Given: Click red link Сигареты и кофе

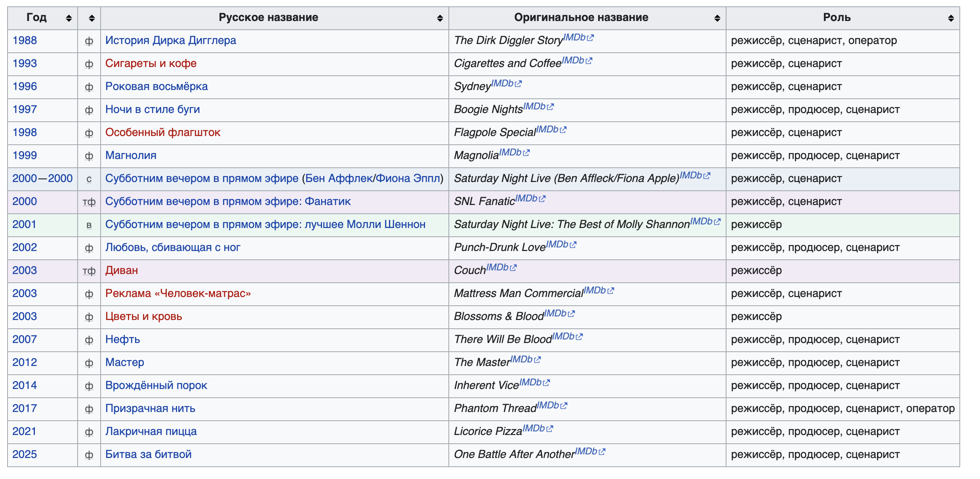Looking at the screenshot, I should click(151, 63).
